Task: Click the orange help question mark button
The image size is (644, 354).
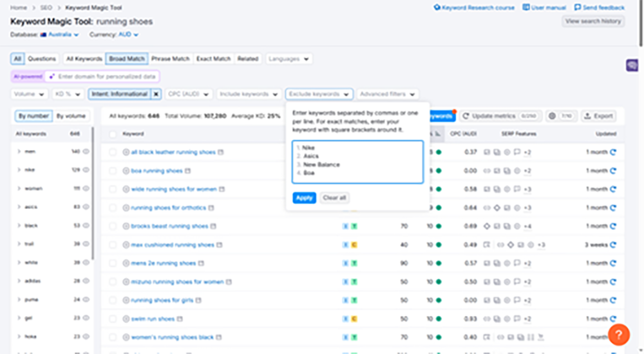Action: coord(618,335)
